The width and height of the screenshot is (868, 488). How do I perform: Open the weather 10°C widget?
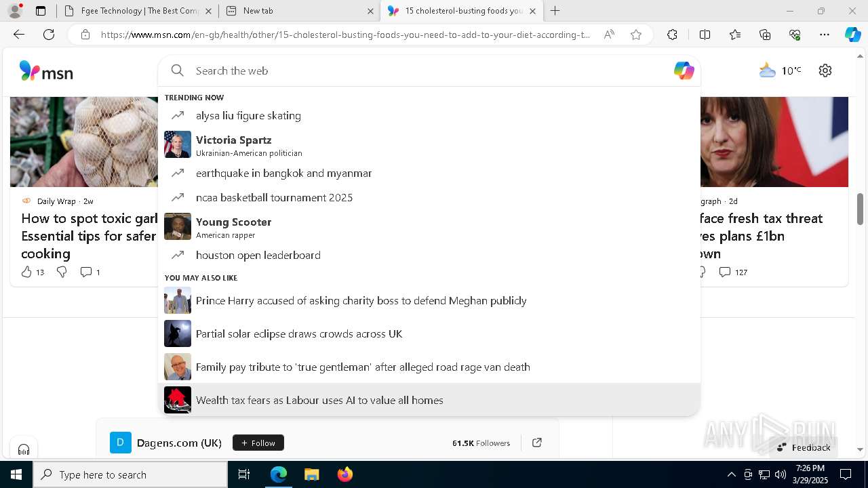point(780,70)
